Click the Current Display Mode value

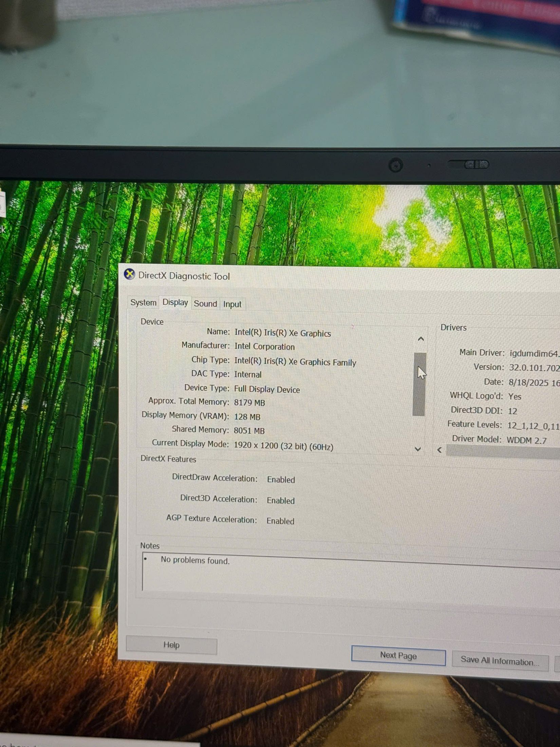[x=283, y=446]
